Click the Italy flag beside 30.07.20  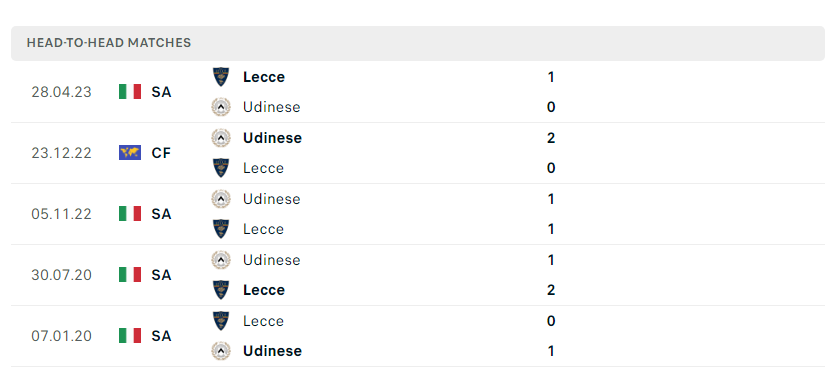pyautogui.click(x=130, y=275)
